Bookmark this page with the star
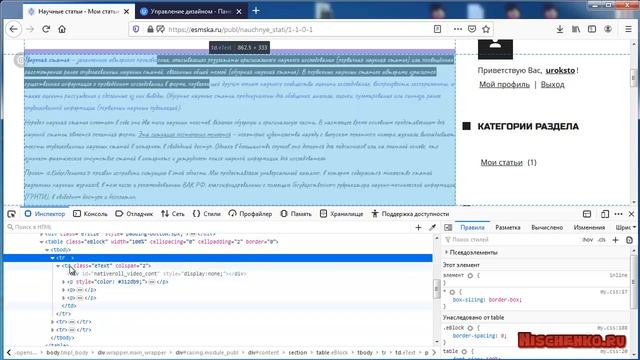Image resolution: width=640 pixels, height=360 pixels. pyautogui.click(x=486, y=29)
